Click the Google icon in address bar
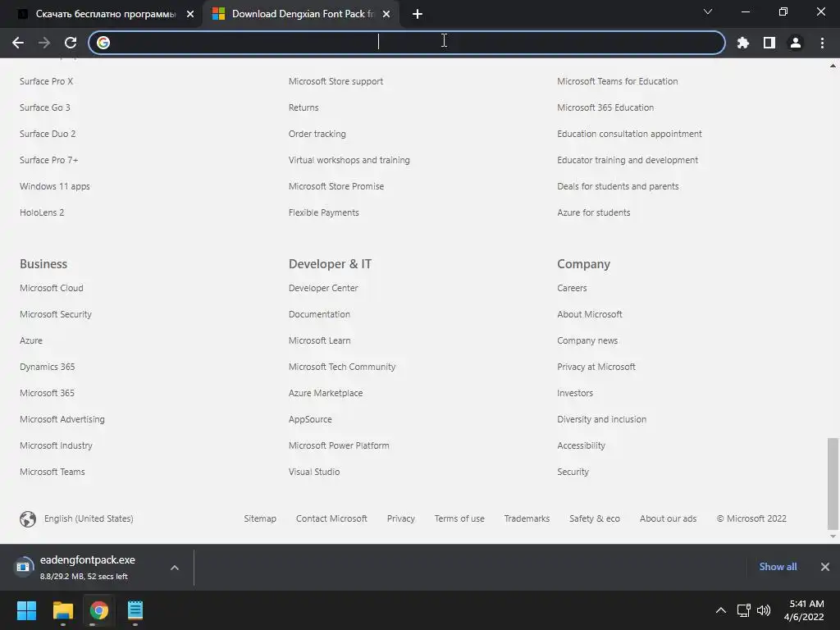This screenshot has height=630, width=840. point(103,43)
